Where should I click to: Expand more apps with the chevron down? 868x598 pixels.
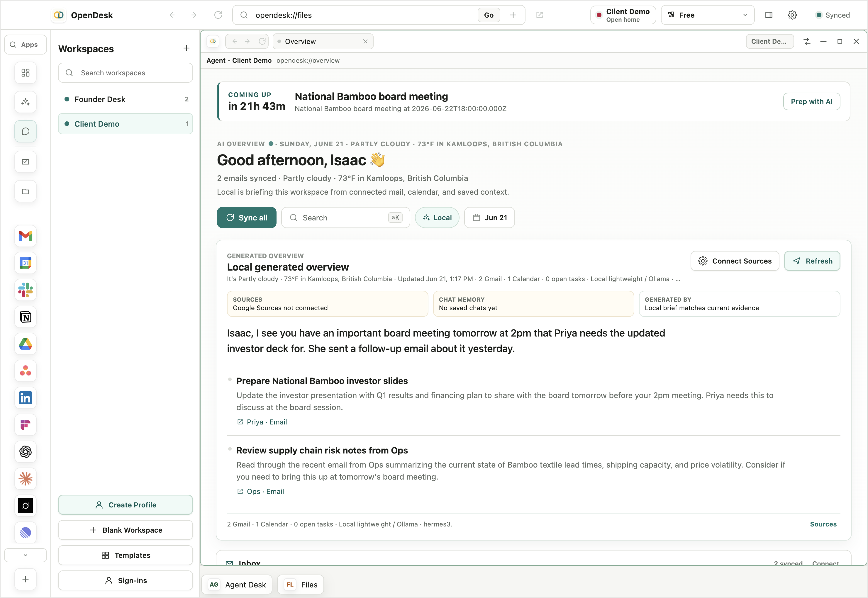point(26,555)
